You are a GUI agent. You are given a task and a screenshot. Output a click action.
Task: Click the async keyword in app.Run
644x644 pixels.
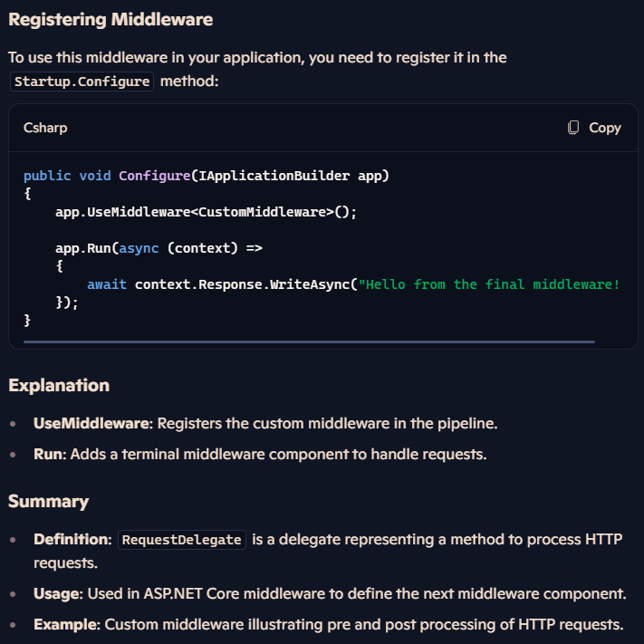click(139, 248)
